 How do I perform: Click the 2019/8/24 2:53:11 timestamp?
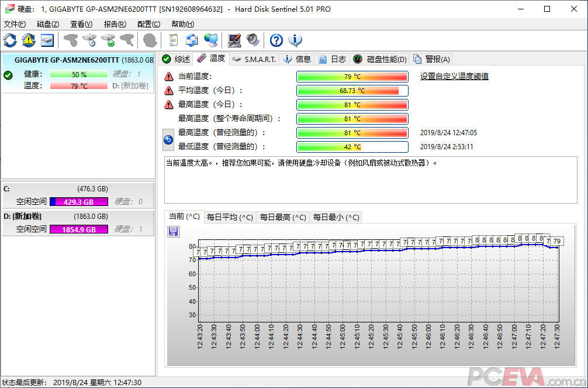[x=446, y=147]
